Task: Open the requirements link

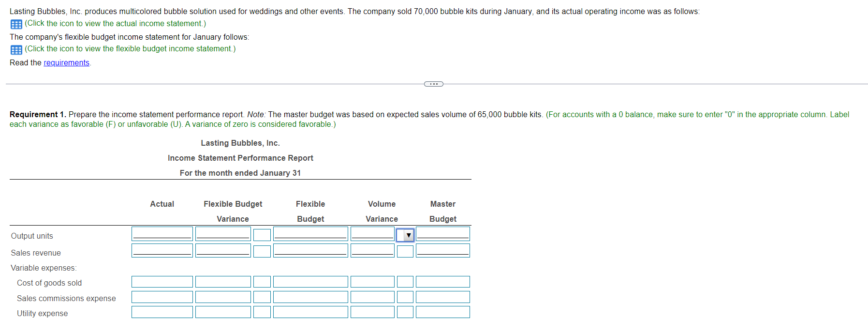Action: [66, 62]
